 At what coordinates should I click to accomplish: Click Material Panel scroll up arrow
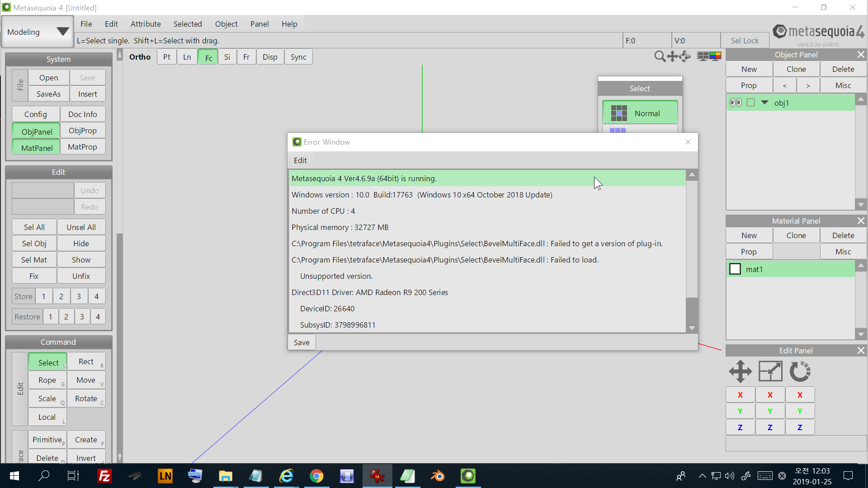coord(861,266)
